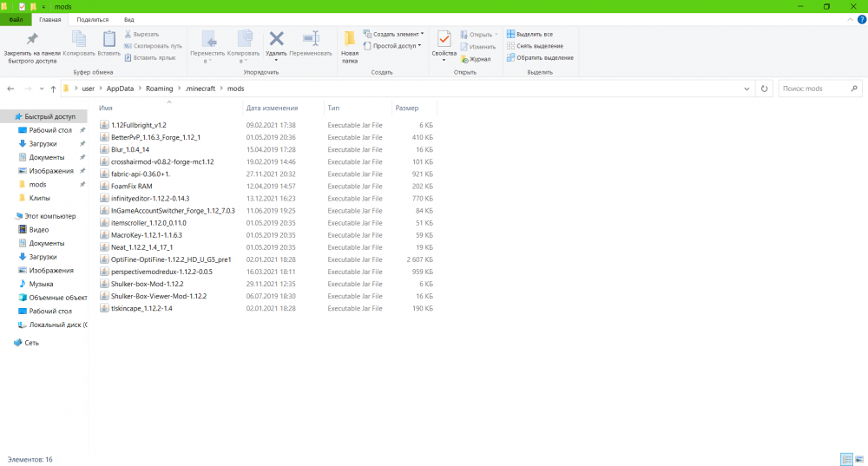Switch to large thumbnails view icon

(859, 459)
